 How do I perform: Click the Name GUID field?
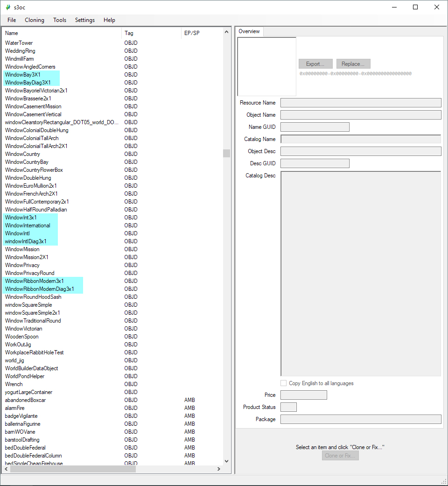point(315,127)
